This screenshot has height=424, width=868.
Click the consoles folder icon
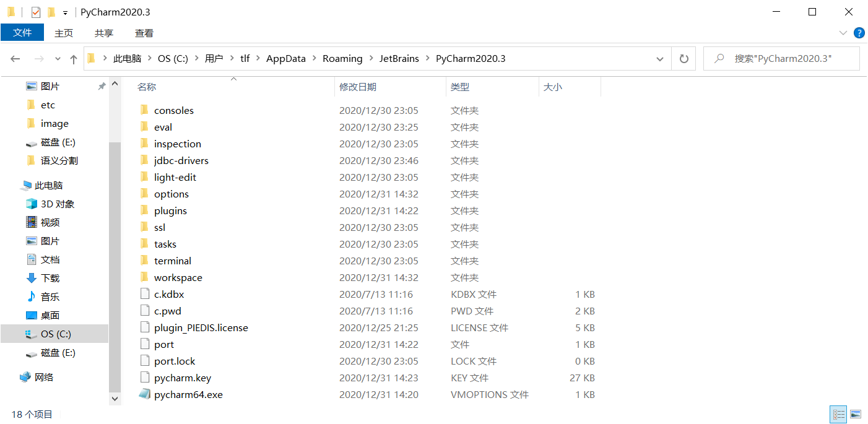(144, 110)
